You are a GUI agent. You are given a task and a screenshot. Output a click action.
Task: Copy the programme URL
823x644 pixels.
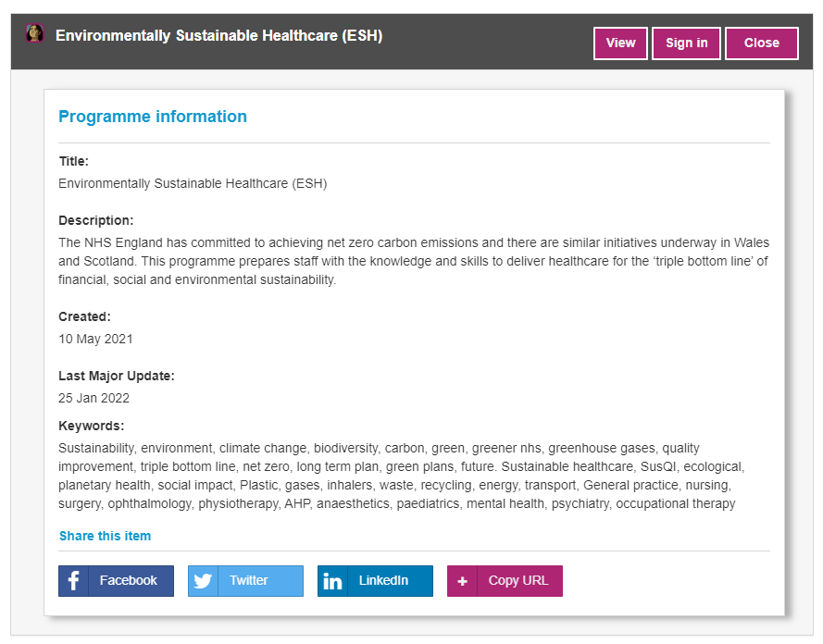pos(517,581)
